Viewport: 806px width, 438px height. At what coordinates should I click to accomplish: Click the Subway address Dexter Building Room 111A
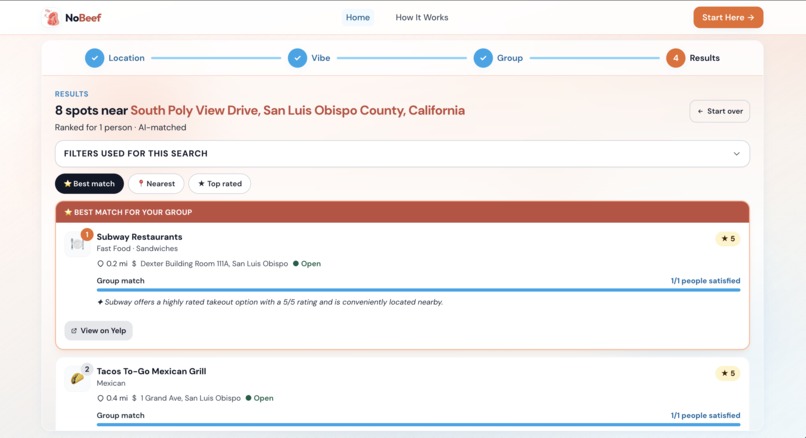pos(214,264)
